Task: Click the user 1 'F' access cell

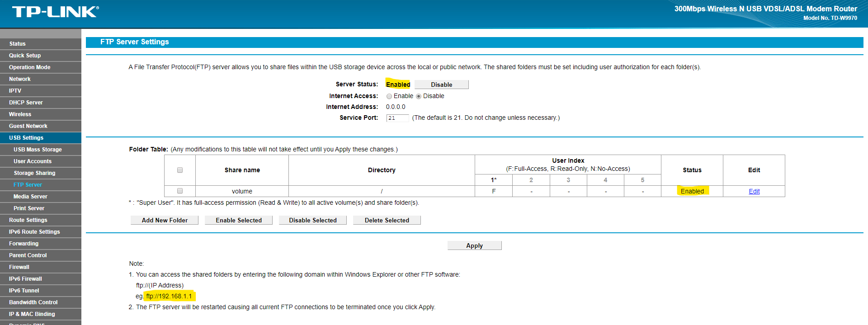Action: tap(494, 191)
